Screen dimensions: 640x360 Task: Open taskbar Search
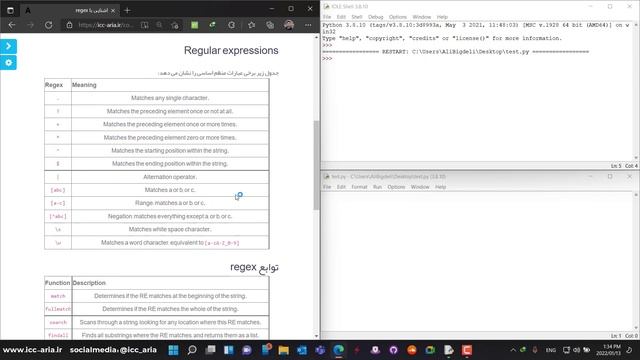tap(192, 350)
